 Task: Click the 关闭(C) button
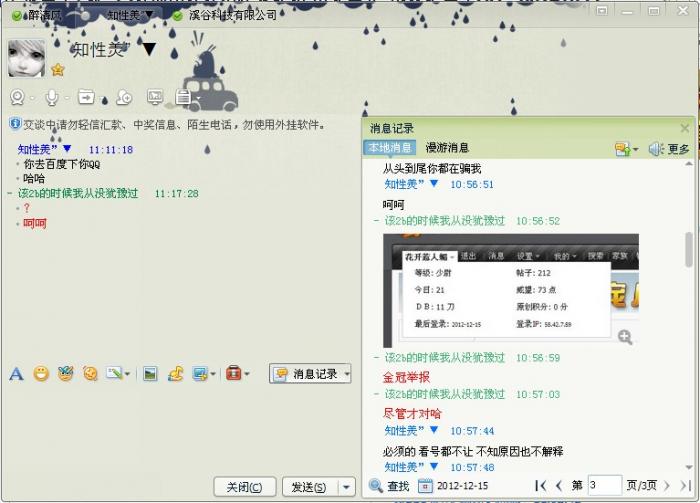pyautogui.click(x=245, y=487)
